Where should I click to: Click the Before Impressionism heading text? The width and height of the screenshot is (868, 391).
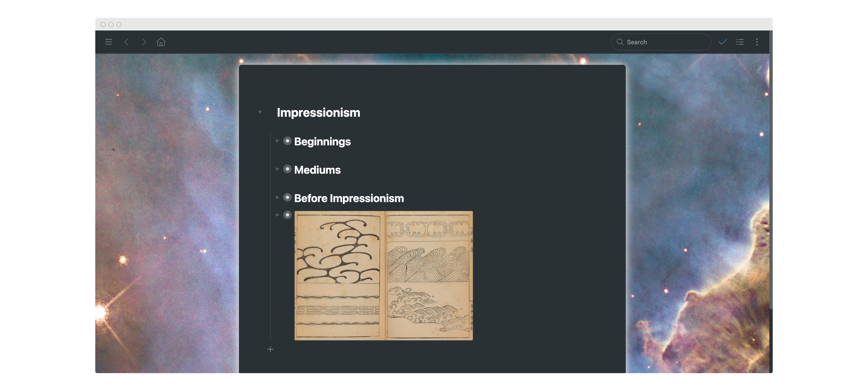[x=349, y=198]
